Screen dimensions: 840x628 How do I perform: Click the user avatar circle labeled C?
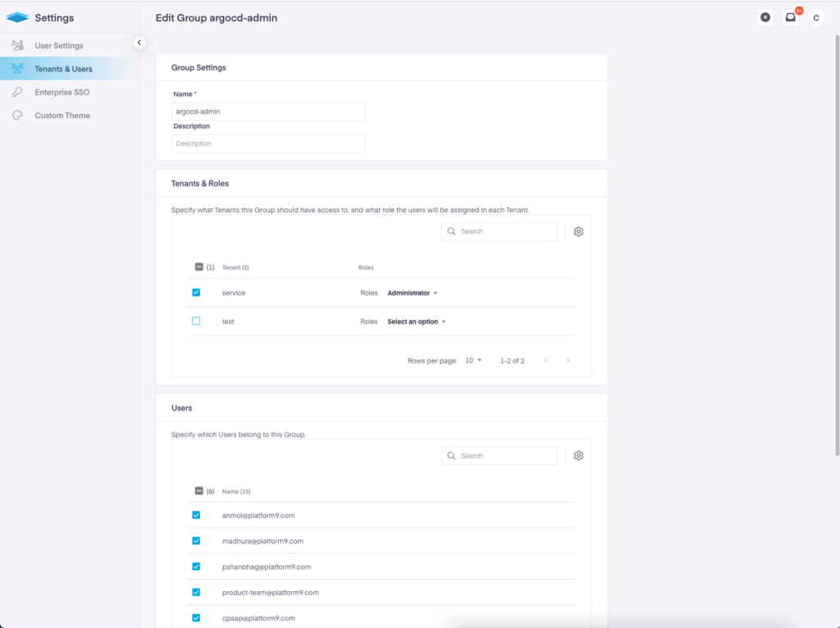(815, 16)
